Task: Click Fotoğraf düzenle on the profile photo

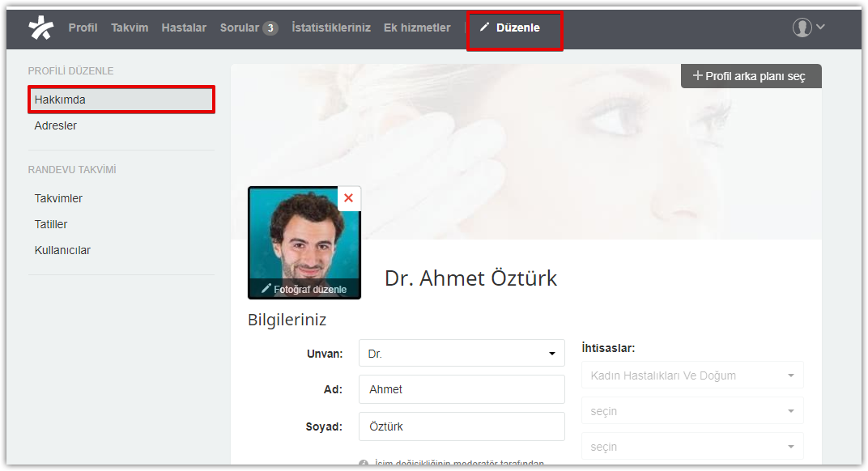Action: (x=304, y=289)
